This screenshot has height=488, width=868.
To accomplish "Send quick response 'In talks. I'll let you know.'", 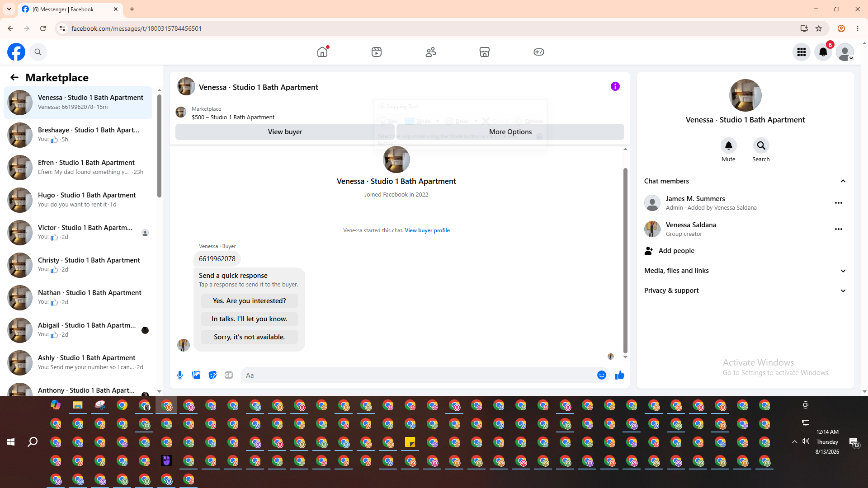I will tap(250, 319).
